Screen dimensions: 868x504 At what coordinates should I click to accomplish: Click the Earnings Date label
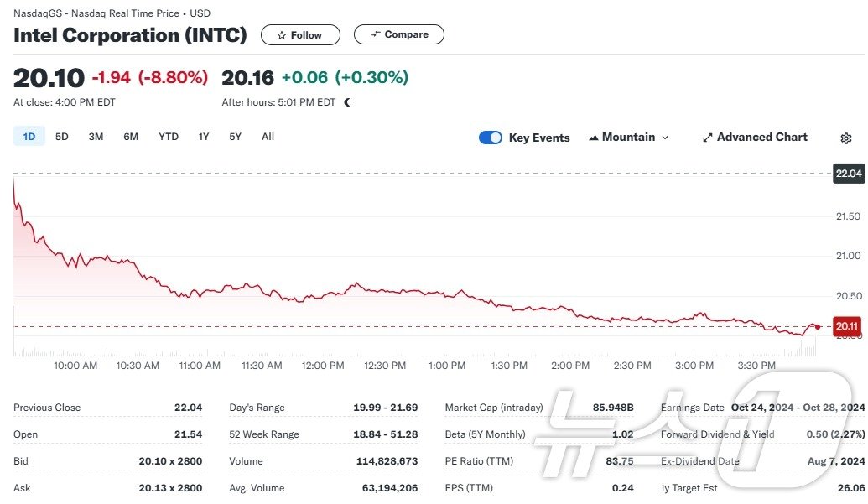coord(692,408)
